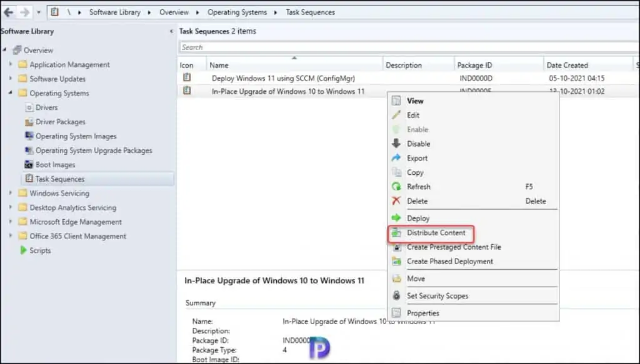Collapse the Operating Systems folder
Image resolution: width=640 pixels, height=364 pixels.
[x=11, y=92]
